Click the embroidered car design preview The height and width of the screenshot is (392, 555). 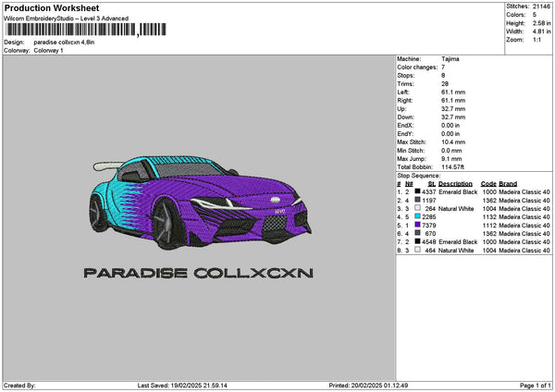point(201,202)
